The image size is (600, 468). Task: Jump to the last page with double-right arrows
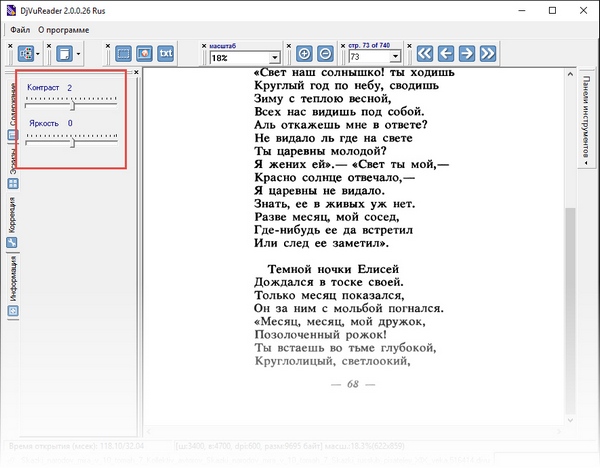[x=488, y=54]
